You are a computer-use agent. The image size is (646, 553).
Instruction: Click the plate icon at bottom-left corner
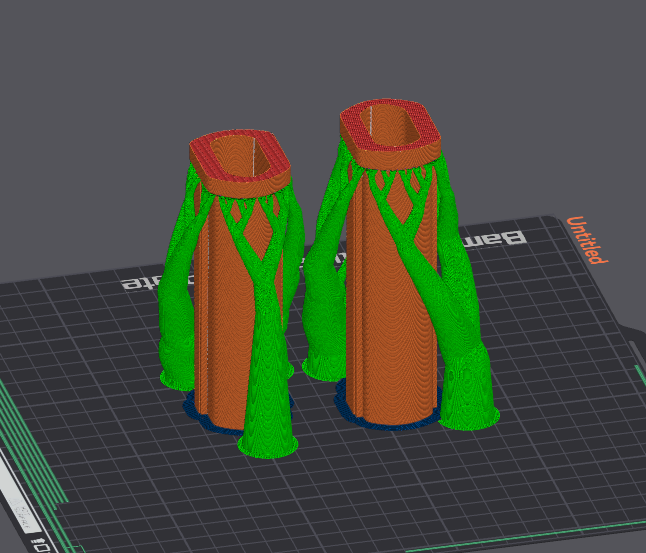(x=42, y=545)
